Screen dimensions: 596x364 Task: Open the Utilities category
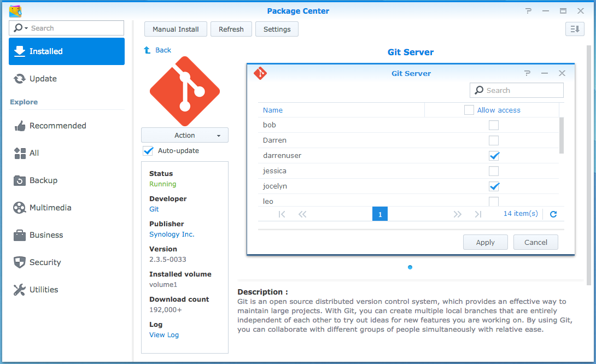click(x=67, y=290)
